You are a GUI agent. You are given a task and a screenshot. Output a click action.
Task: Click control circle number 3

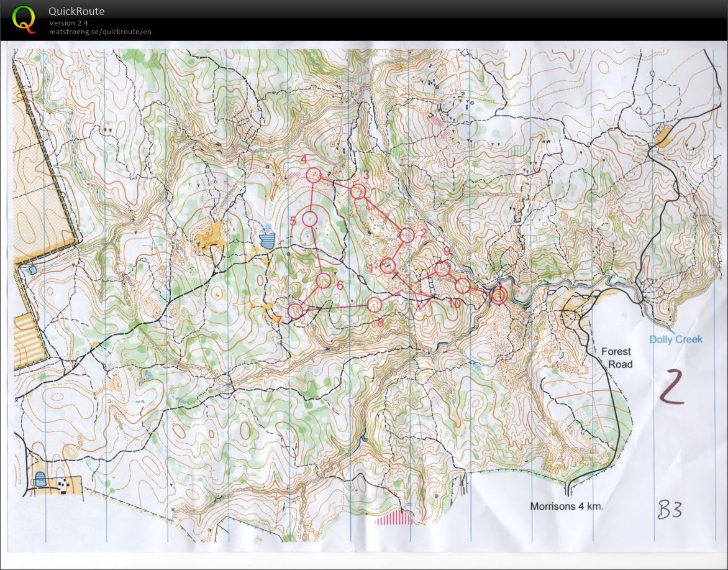click(x=358, y=191)
